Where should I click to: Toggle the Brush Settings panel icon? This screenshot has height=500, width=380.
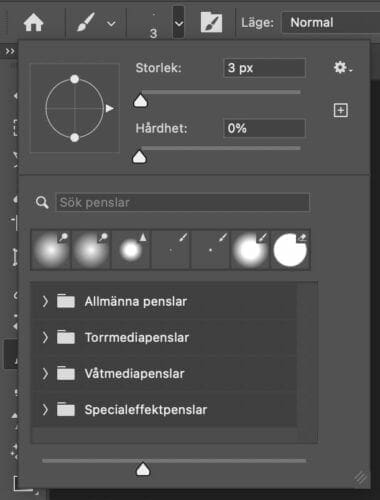coord(211,22)
